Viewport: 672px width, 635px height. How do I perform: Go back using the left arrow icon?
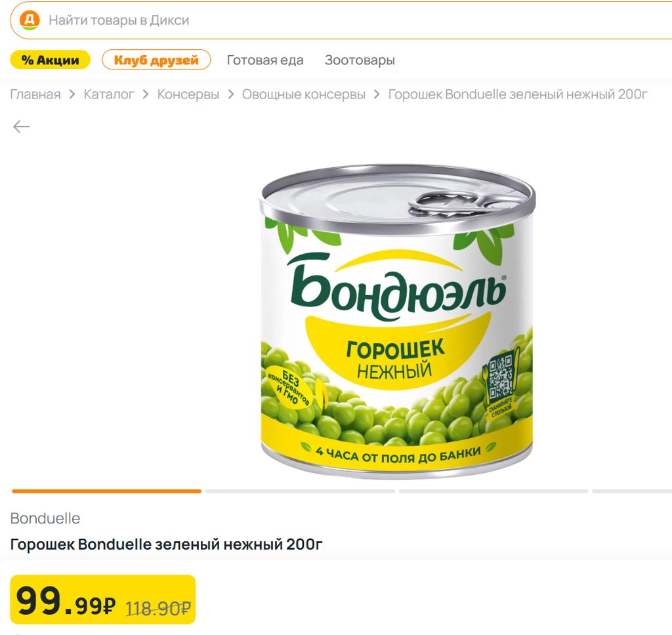coord(22,127)
